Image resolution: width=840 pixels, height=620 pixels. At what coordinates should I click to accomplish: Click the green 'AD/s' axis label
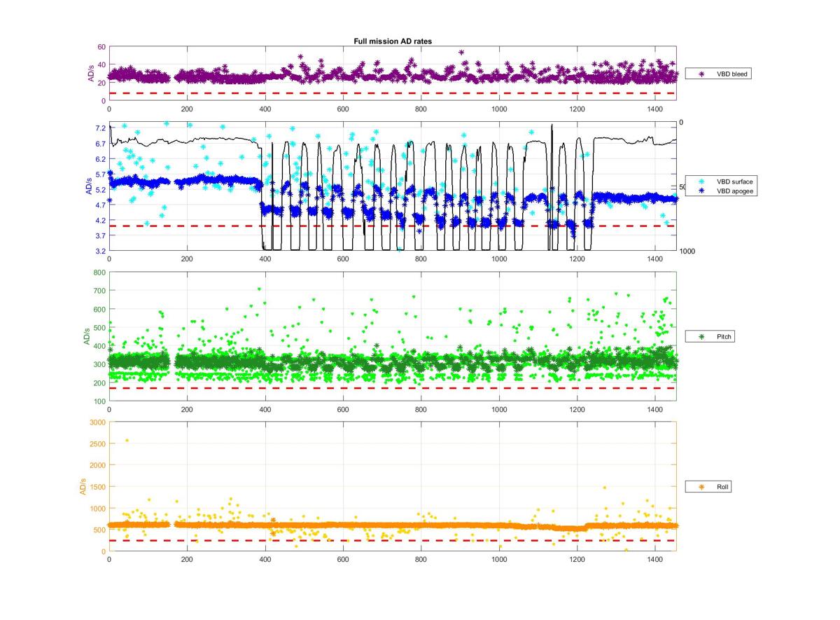click(87, 336)
